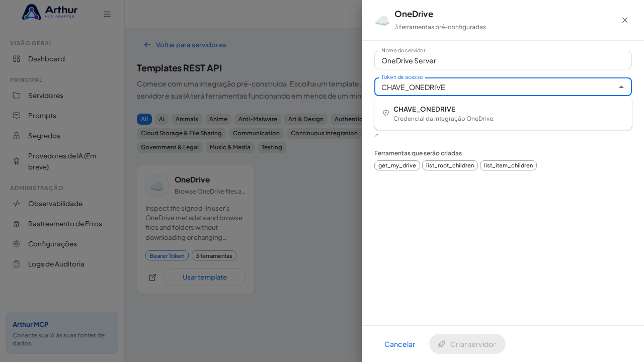Click the Rastreamento de Erros bug icon
Viewport: 644px width, 362px height.
tap(17, 224)
